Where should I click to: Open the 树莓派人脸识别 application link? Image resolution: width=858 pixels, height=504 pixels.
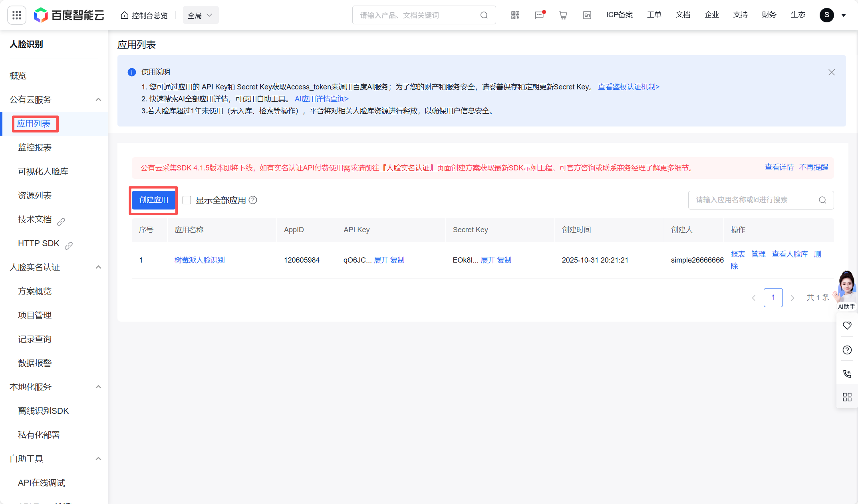[x=199, y=260]
